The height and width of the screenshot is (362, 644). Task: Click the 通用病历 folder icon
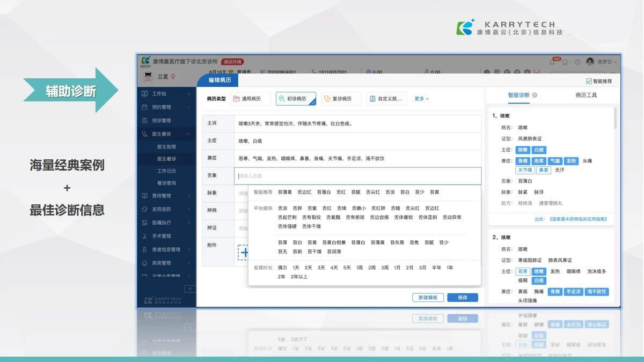[236, 99]
